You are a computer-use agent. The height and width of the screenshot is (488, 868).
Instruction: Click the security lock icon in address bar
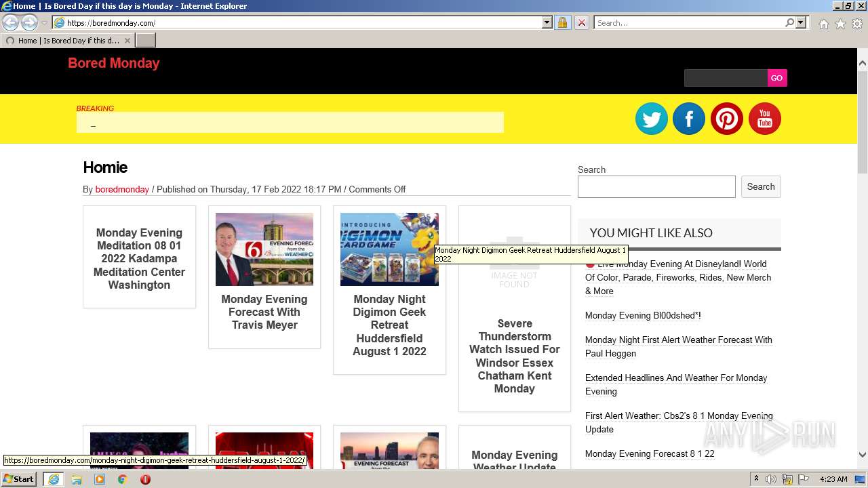click(562, 23)
